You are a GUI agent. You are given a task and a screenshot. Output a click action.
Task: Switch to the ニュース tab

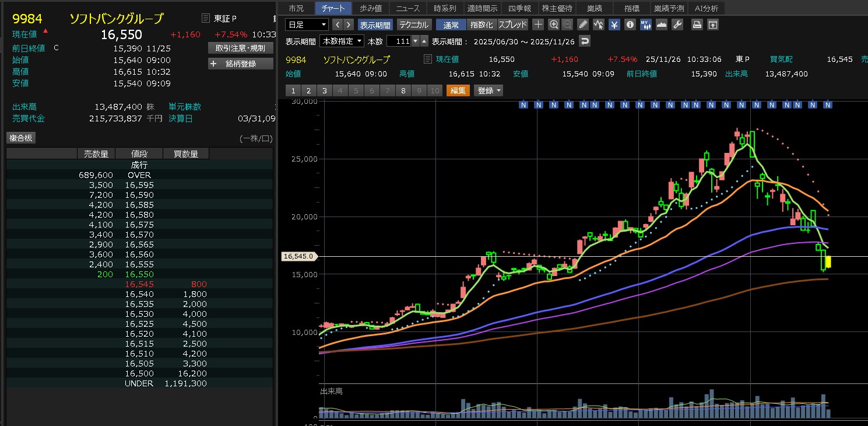(408, 8)
